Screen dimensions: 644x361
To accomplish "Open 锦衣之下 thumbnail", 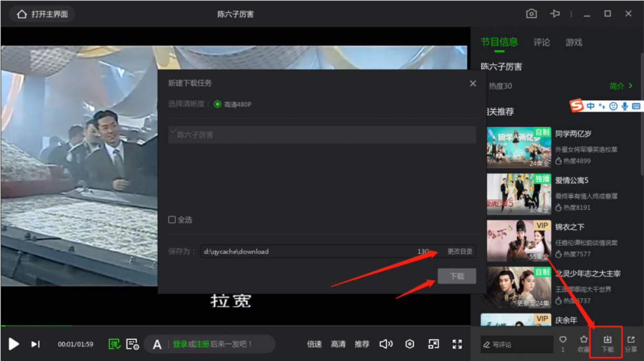I will coord(519,240).
